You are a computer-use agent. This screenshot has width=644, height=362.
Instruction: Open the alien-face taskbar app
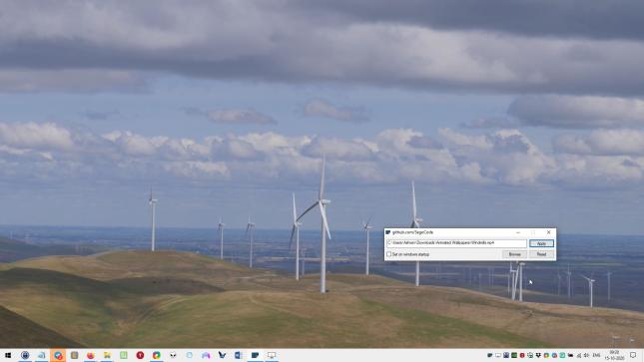point(173,355)
